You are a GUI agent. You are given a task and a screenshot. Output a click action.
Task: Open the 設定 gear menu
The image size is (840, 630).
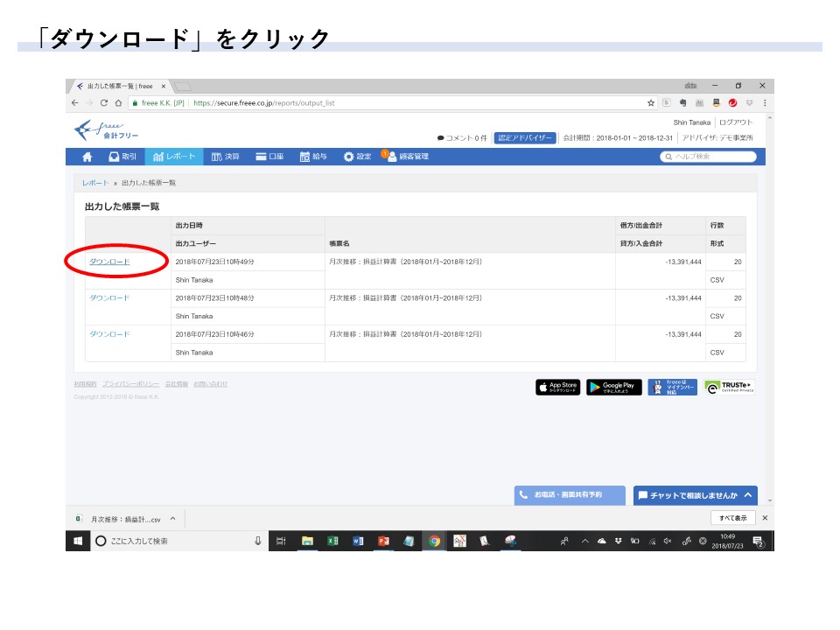[x=357, y=157]
